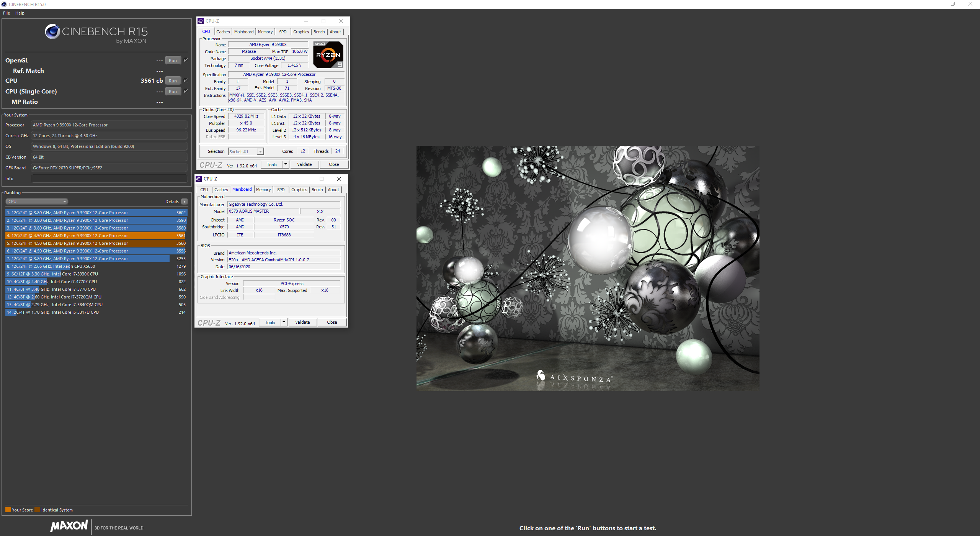The image size is (980, 536).
Task: Toggle the CPU test checkbox
Action: tap(186, 80)
